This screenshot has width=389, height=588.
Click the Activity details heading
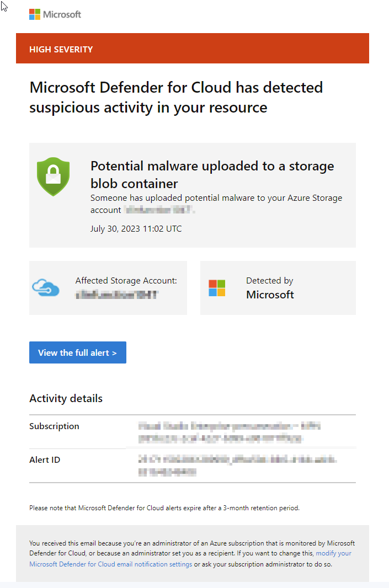(x=66, y=398)
